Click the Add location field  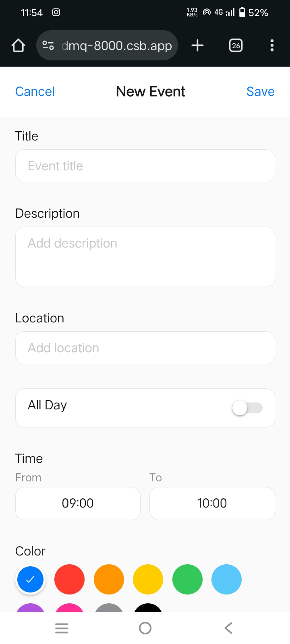[145, 348]
